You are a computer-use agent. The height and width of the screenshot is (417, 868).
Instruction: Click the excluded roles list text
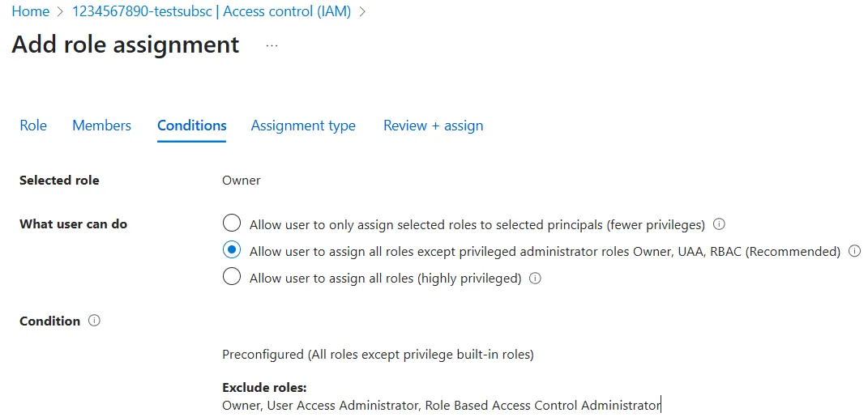point(441,405)
